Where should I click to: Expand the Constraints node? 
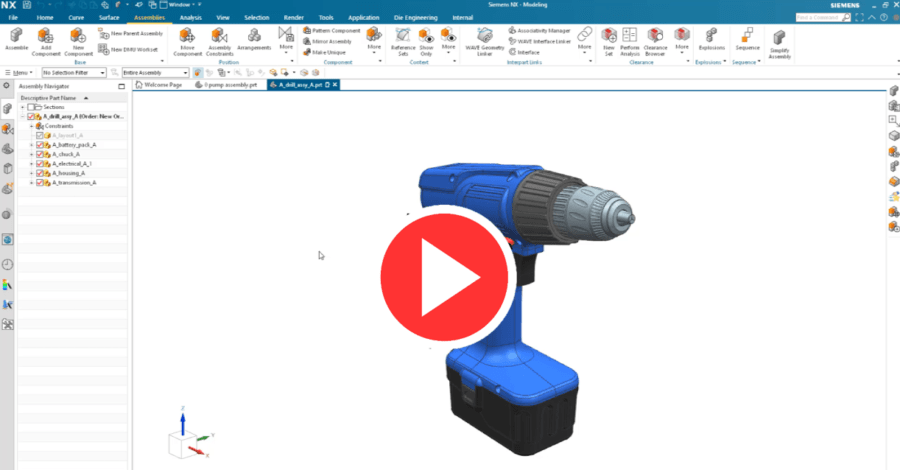(x=32, y=126)
